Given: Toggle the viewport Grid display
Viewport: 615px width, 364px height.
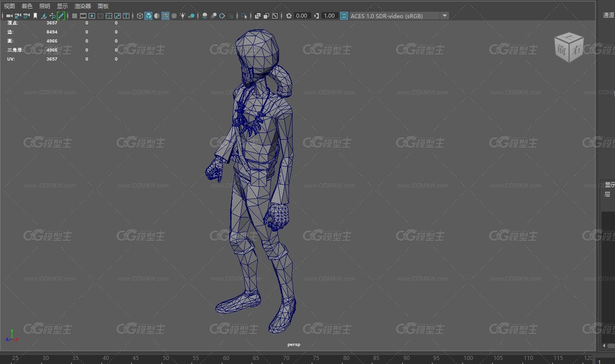Looking at the screenshot, I should 75,16.
